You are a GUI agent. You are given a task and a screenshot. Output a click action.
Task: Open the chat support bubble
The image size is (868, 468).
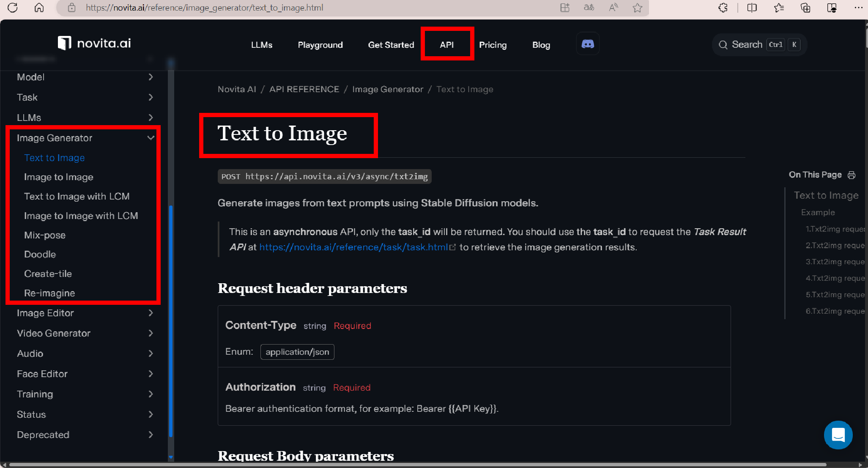838,435
